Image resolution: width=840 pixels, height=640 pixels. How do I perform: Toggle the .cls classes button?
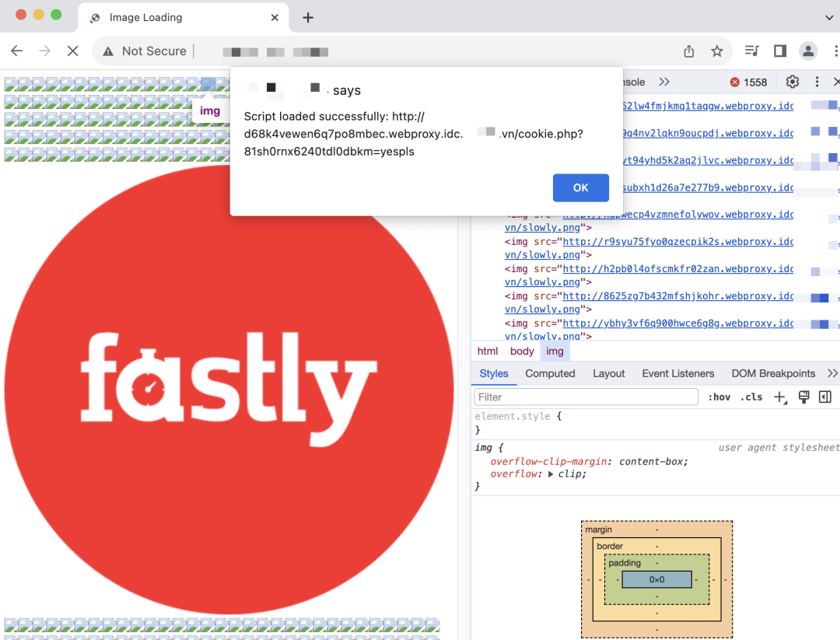[x=751, y=397]
